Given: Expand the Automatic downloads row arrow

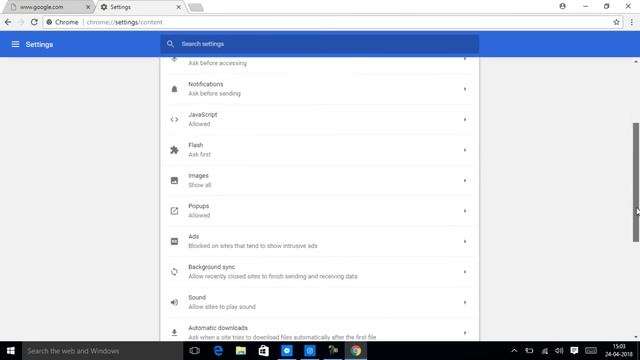Looking at the screenshot, I should (465, 333).
